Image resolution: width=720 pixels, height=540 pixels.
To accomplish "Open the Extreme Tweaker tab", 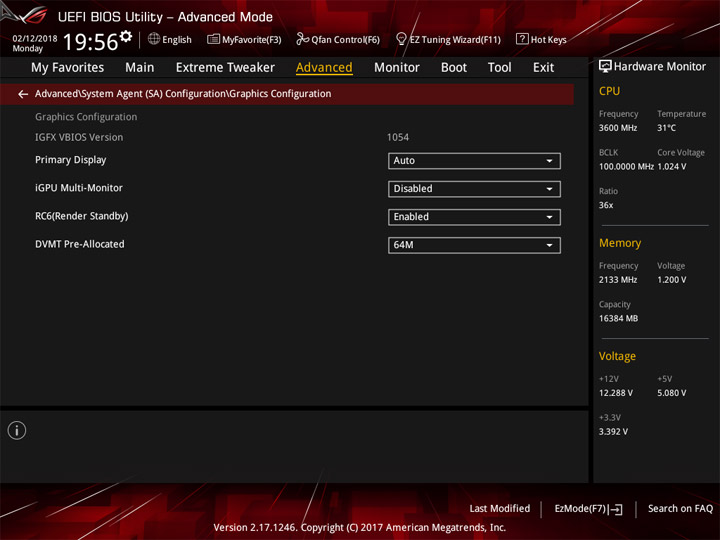I will tap(225, 68).
